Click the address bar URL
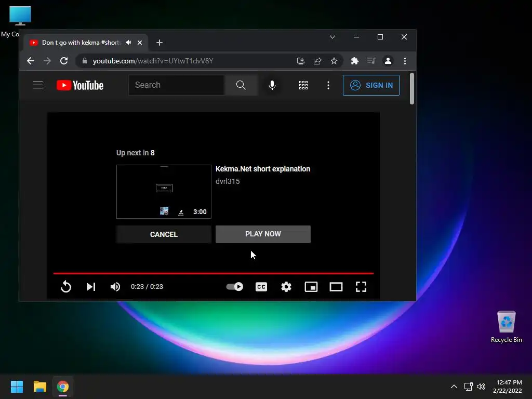This screenshot has height=399, width=532. [153, 61]
